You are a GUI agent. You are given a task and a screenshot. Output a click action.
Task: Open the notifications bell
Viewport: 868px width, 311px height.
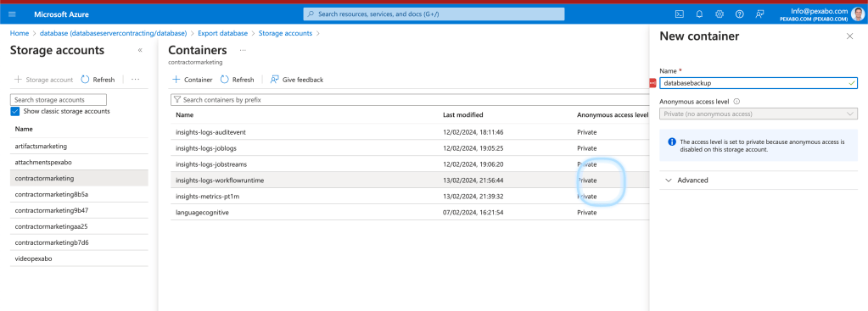[699, 14]
